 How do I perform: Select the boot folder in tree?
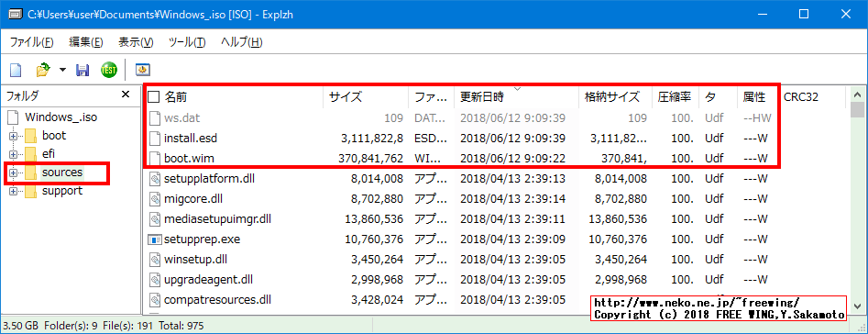point(54,135)
